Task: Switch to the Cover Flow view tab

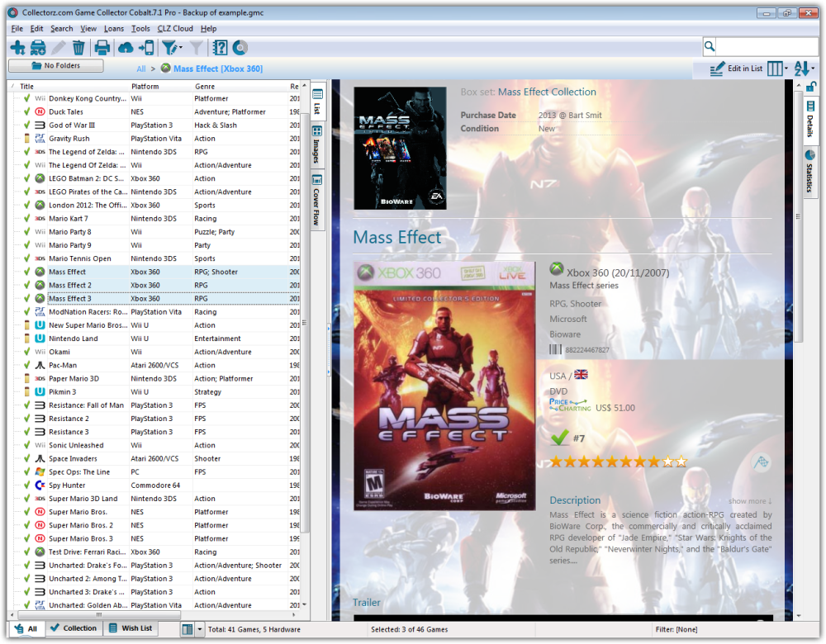Action: pyautogui.click(x=317, y=201)
